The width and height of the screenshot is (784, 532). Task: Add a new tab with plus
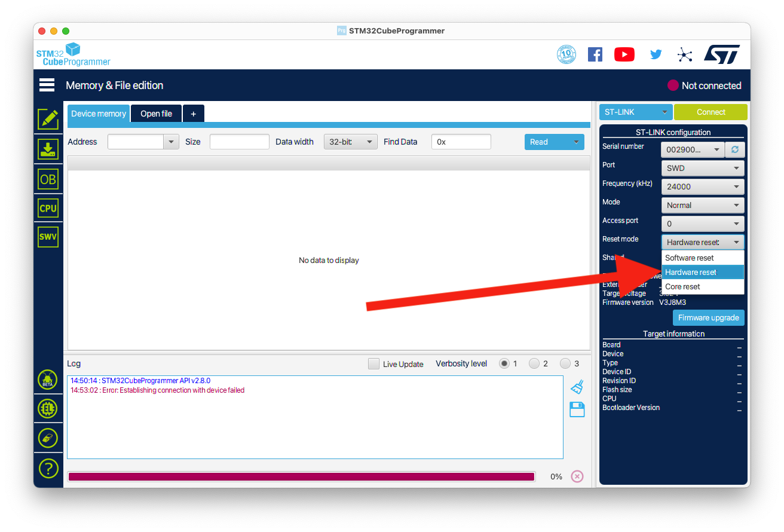(193, 114)
